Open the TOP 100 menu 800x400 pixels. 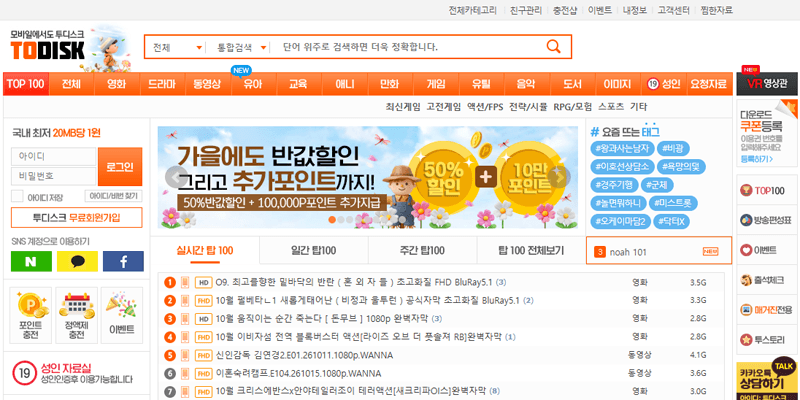pos(26,84)
